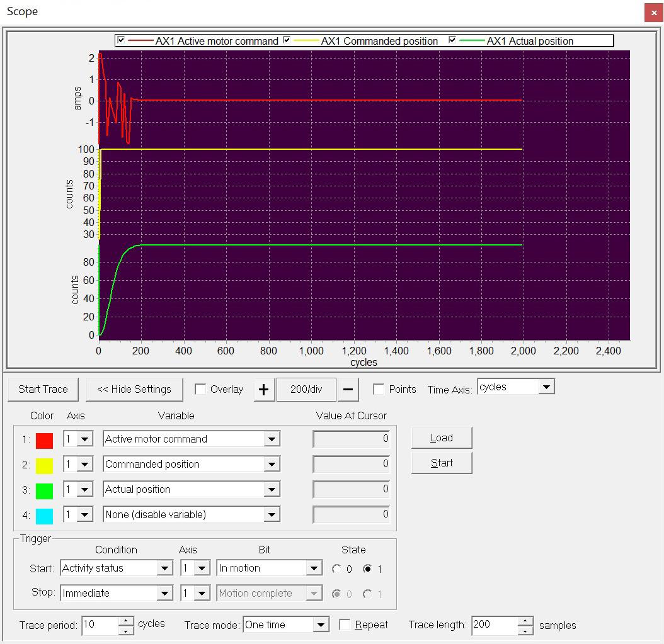Check the Repeat option

[345, 625]
